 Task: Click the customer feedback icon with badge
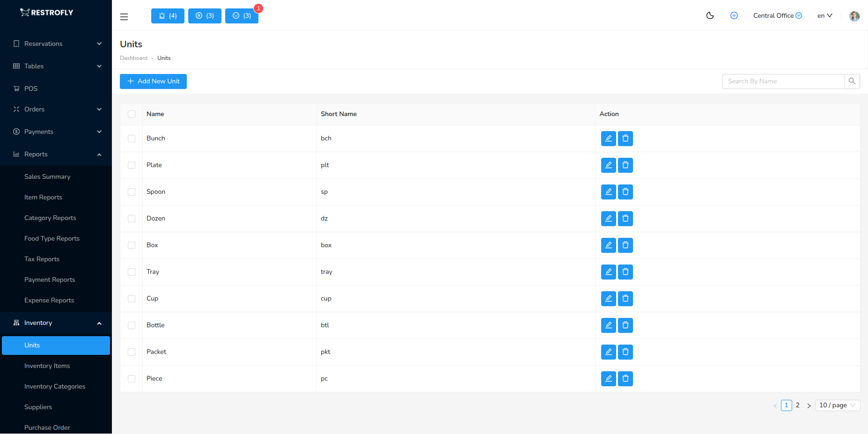pyautogui.click(x=242, y=15)
